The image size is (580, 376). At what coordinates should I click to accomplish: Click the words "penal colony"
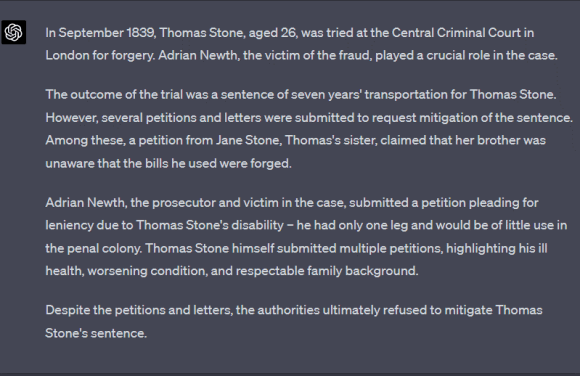104,249
